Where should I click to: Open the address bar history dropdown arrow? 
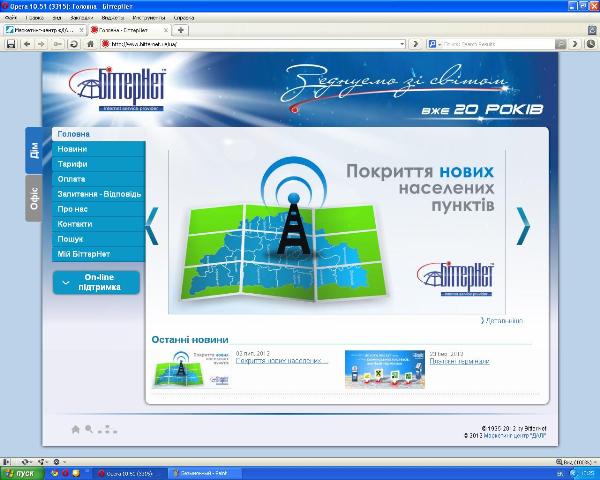point(402,44)
